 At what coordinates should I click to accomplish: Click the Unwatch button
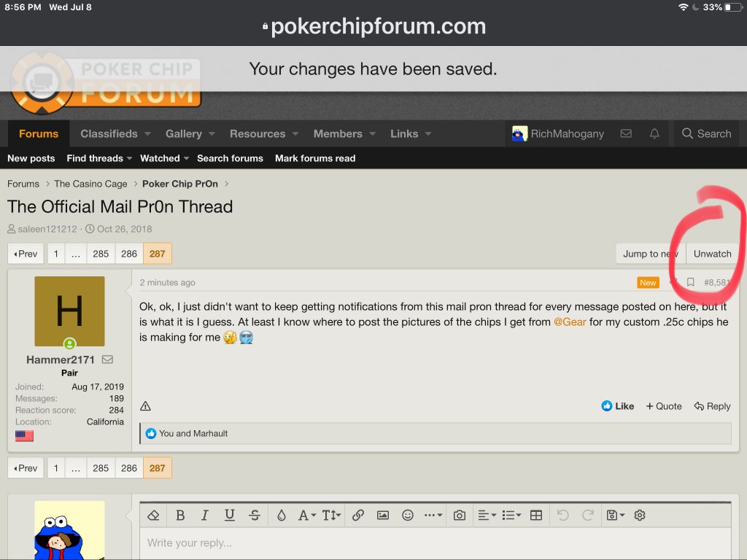coord(712,254)
